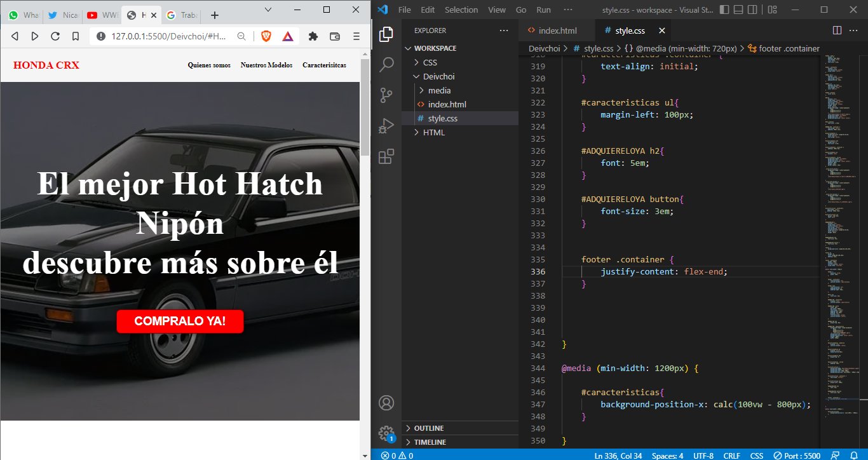Toggle the editor split layout icon
Viewport: 868px width, 460px height.
coord(836,30)
